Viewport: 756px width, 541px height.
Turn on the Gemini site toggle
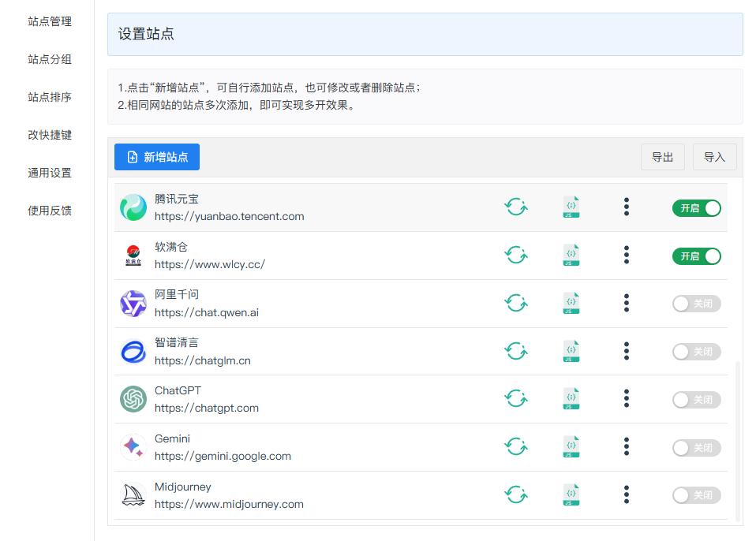pos(696,447)
